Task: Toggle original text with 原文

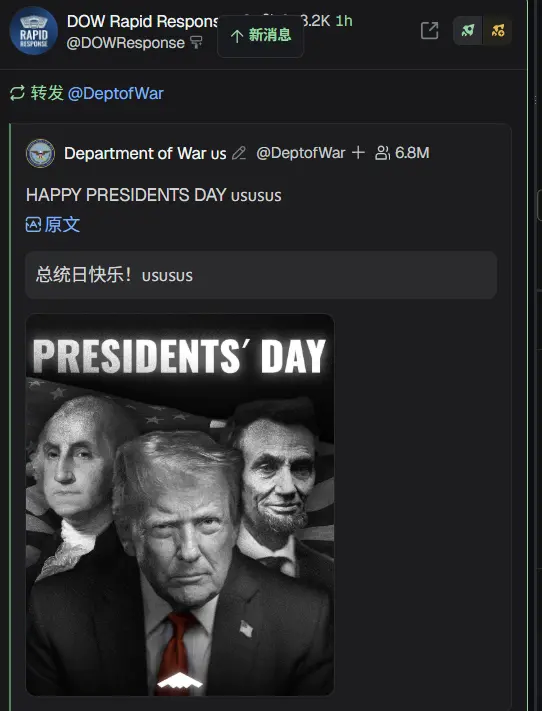Action: click(x=62, y=224)
